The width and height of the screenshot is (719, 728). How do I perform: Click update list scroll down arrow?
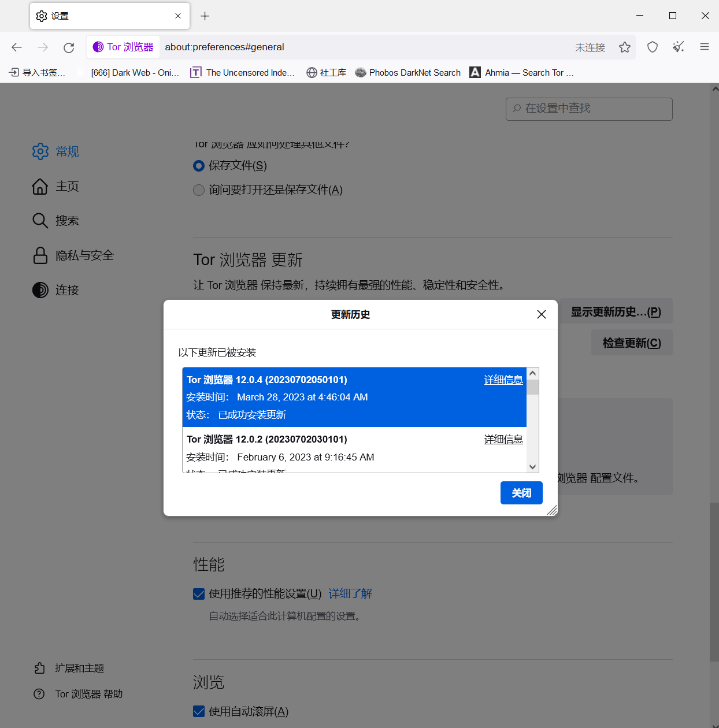click(x=533, y=467)
